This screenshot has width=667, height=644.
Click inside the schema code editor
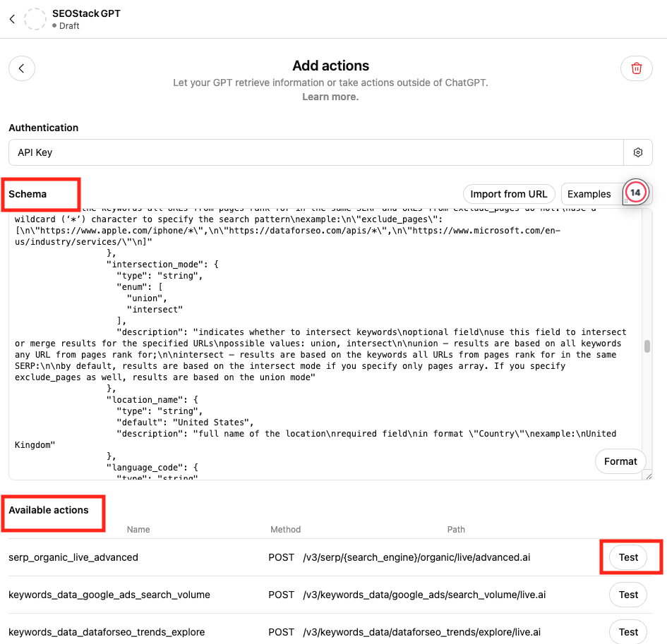tap(325, 344)
